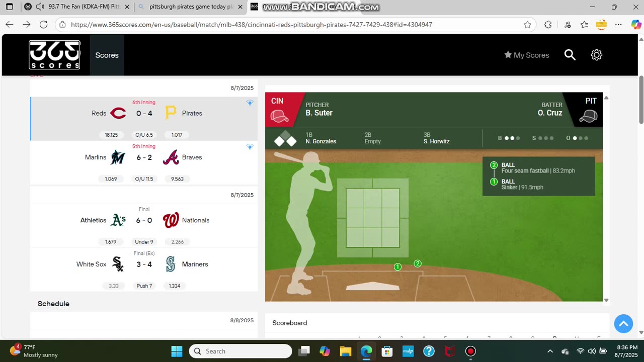This screenshot has width=644, height=362.
Task: View site information lock icon
Action: (x=62, y=25)
